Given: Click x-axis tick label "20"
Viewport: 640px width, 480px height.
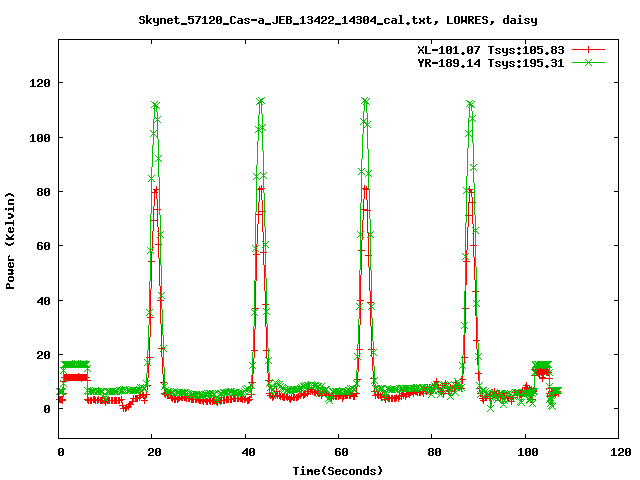Looking at the screenshot, I should coord(154,452).
